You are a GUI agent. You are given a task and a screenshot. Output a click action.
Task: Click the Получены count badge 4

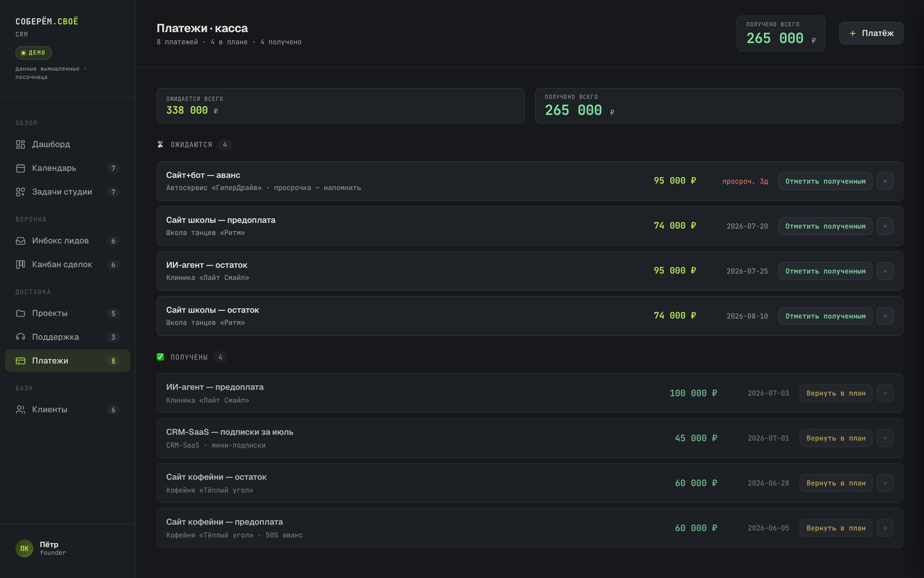[x=220, y=357]
